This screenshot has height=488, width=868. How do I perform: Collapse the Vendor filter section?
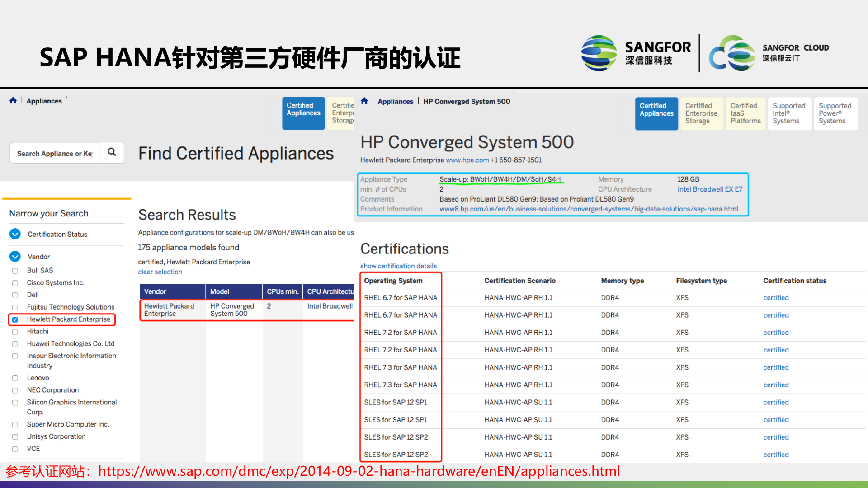click(x=15, y=256)
